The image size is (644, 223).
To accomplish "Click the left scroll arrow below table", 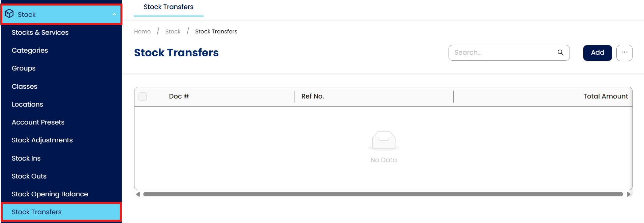I will point(138,194).
